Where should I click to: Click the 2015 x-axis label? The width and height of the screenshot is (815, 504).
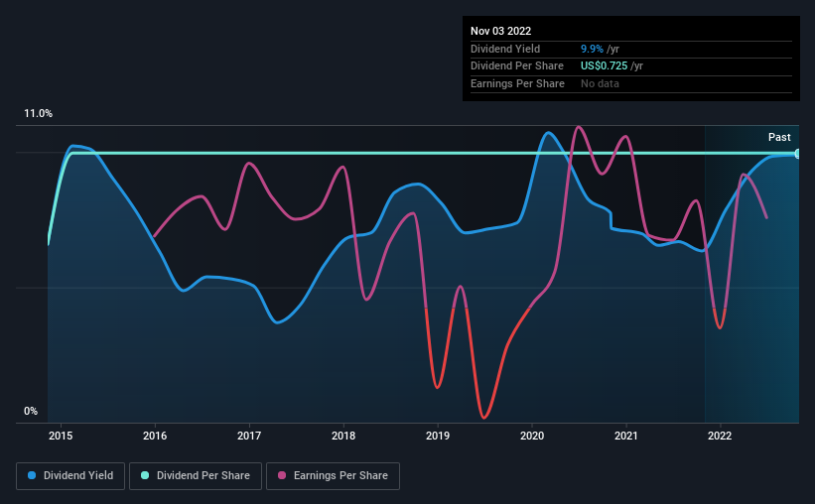click(x=61, y=436)
